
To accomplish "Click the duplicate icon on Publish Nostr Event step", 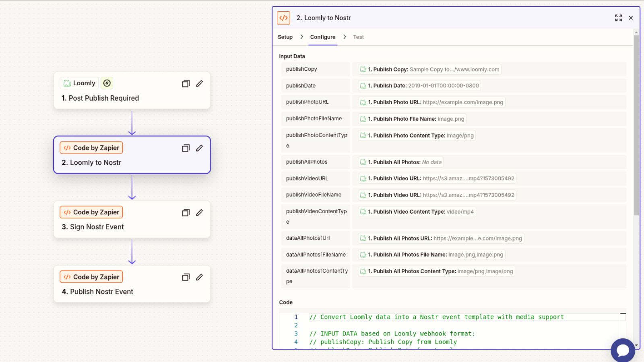I will pyautogui.click(x=186, y=278).
